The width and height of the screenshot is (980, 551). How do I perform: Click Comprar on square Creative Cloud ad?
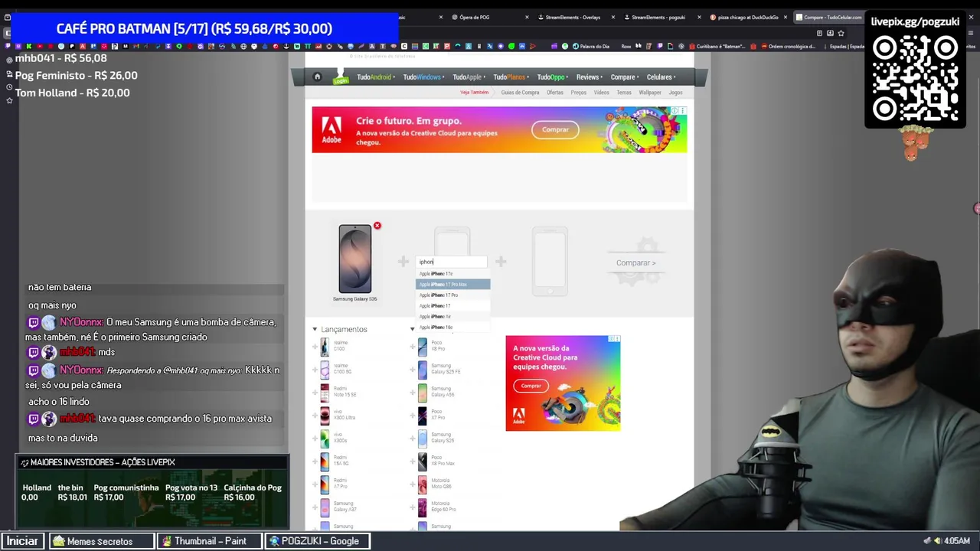click(531, 386)
